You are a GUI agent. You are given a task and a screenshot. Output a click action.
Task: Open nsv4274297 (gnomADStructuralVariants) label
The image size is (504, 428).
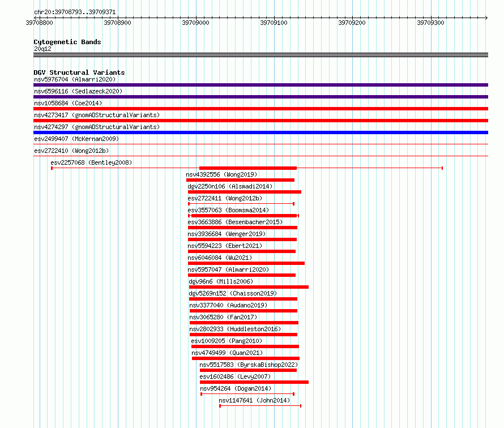click(x=97, y=127)
